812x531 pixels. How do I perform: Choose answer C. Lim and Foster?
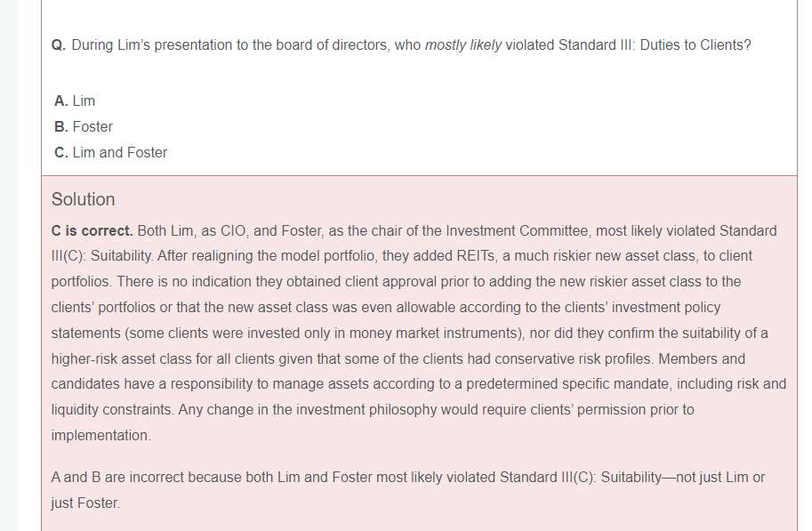pos(111,152)
